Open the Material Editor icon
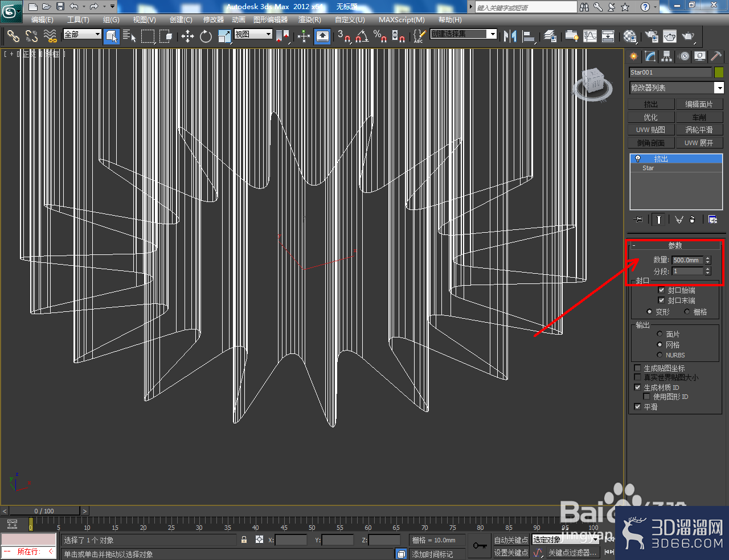 click(629, 36)
